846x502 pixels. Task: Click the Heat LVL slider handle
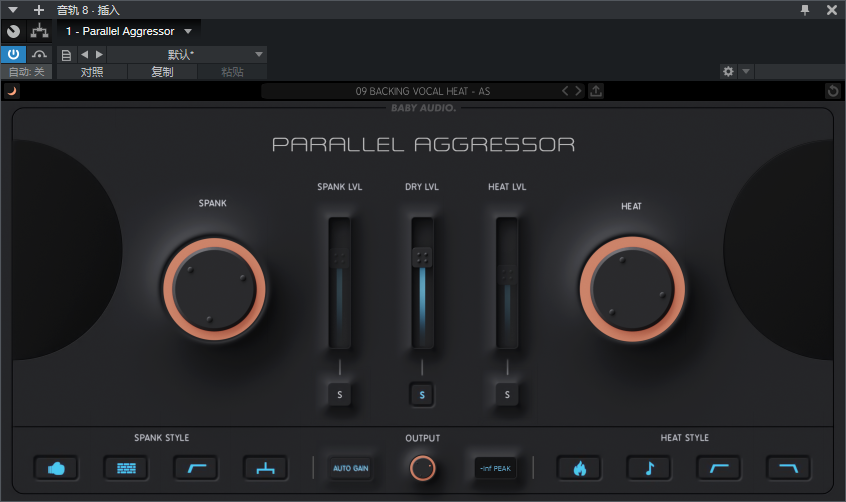(x=507, y=274)
